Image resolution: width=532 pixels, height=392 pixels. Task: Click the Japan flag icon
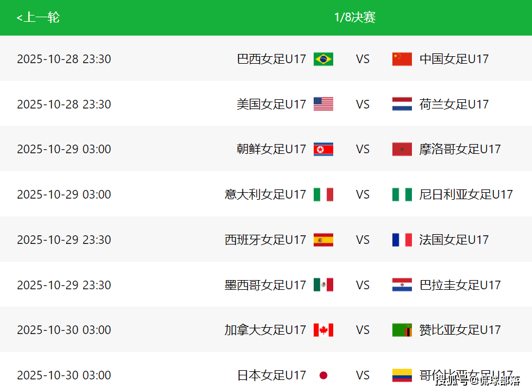pyautogui.click(x=323, y=375)
